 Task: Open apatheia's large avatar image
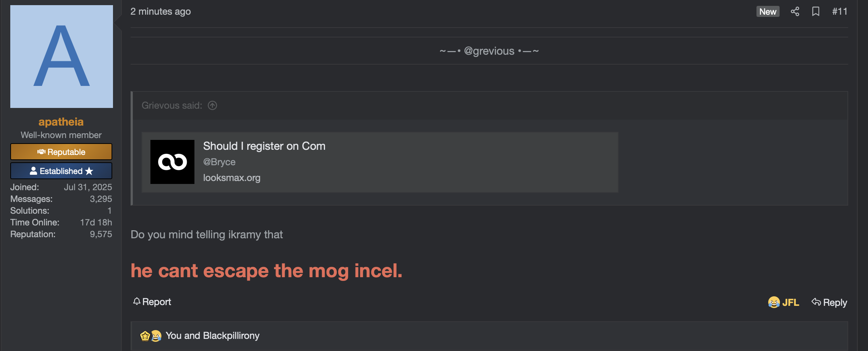click(x=62, y=57)
